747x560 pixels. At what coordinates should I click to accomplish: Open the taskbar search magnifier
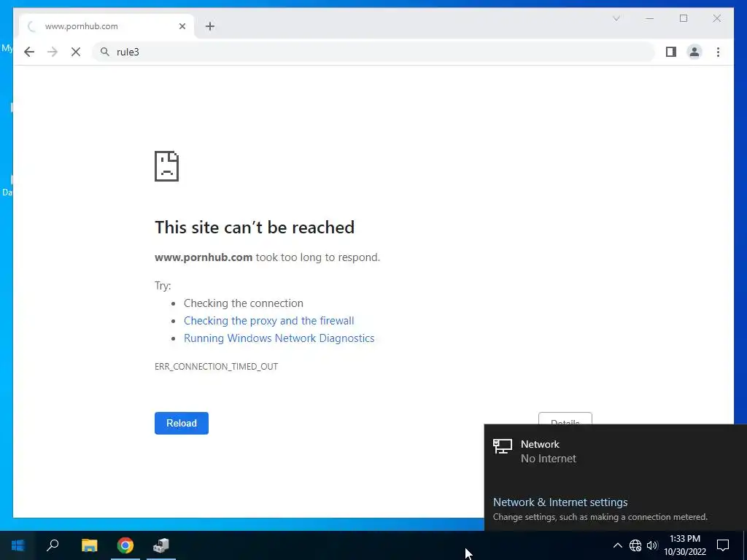pyautogui.click(x=53, y=545)
